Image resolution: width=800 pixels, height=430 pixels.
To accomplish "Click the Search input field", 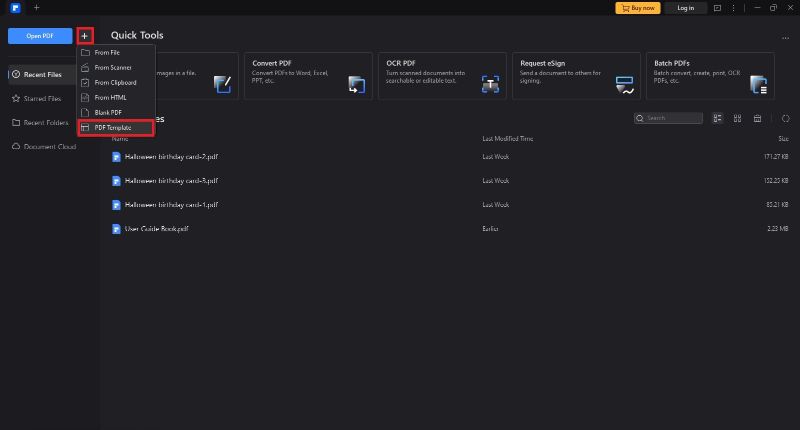I will pyautogui.click(x=672, y=118).
